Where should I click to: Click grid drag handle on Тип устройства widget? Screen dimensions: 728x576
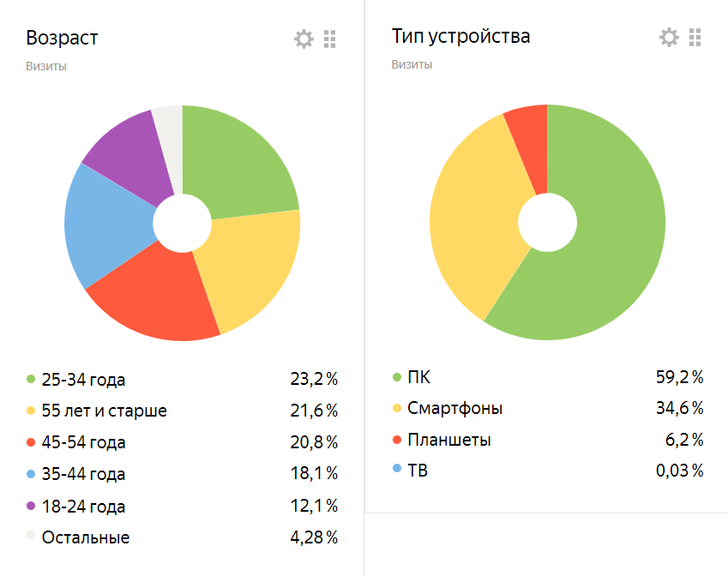pos(695,38)
